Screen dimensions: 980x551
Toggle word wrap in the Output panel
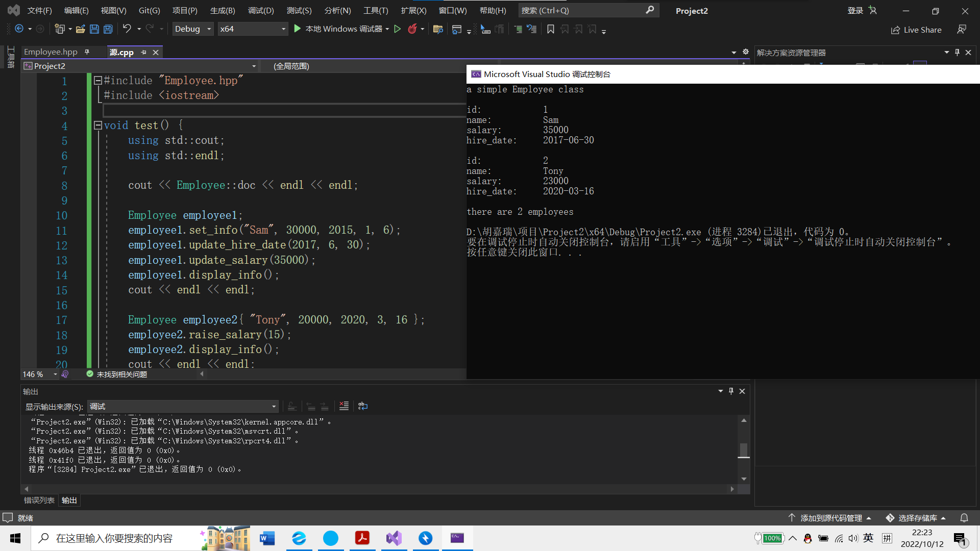tap(363, 406)
